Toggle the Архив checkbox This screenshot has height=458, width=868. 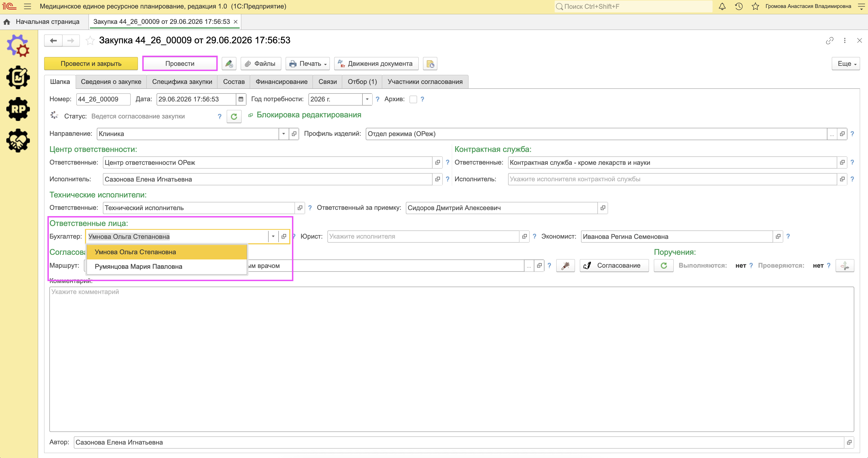pyautogui.click(x=413, y=100)
